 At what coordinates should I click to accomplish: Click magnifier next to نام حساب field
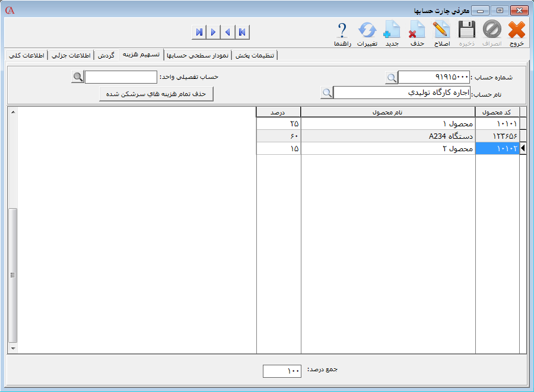(327, 93)
